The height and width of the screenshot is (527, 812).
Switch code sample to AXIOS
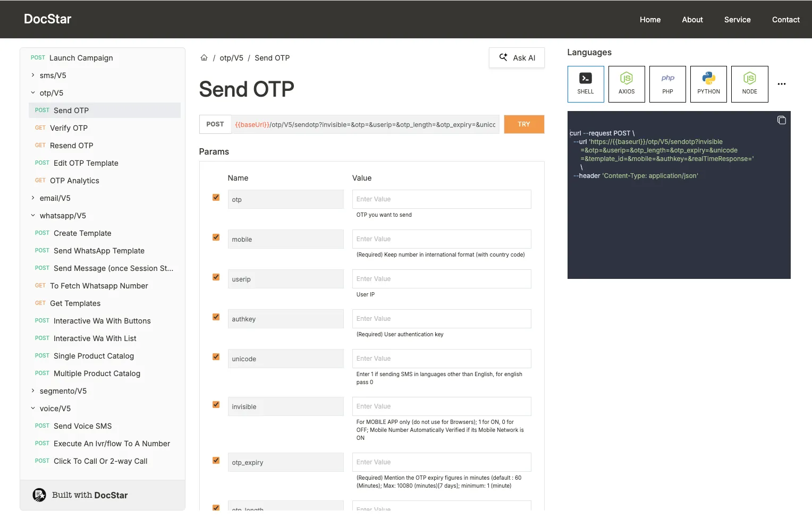(627, 84)
